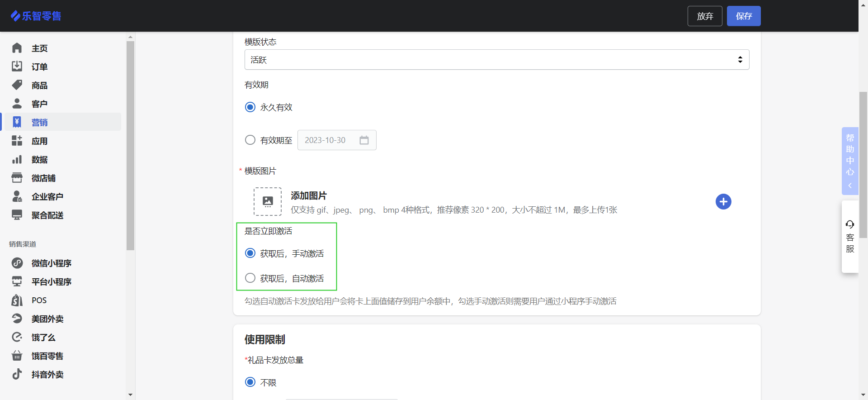Click the 应用 apps grid icon
The image size is (868, 400).
coord(17,141)
